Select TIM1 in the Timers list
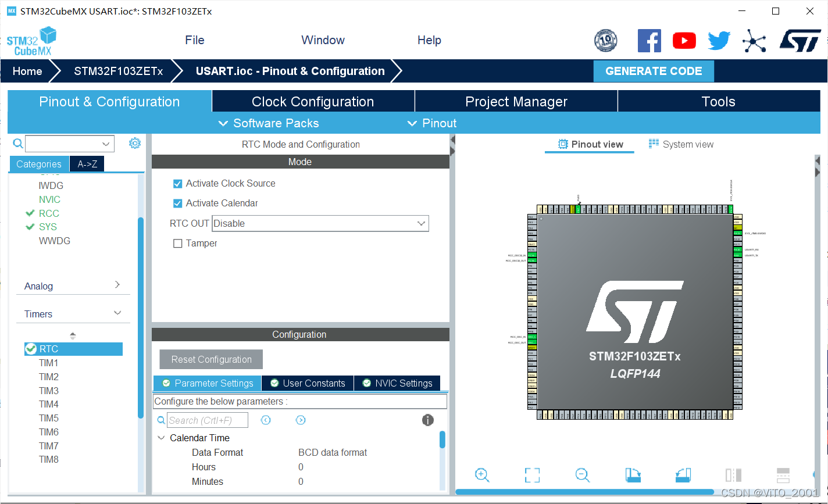The height and width of the screenshot is (504, 828). point(49,363)
